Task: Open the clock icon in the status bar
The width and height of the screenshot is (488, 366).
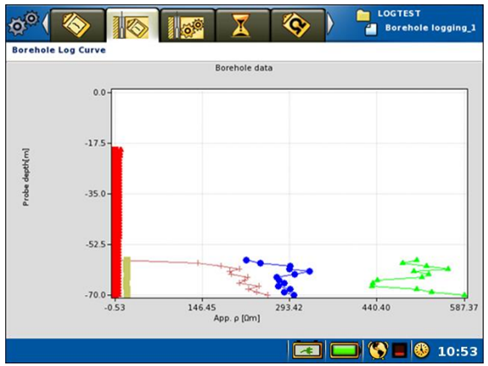Action: (x=421, y=350)
